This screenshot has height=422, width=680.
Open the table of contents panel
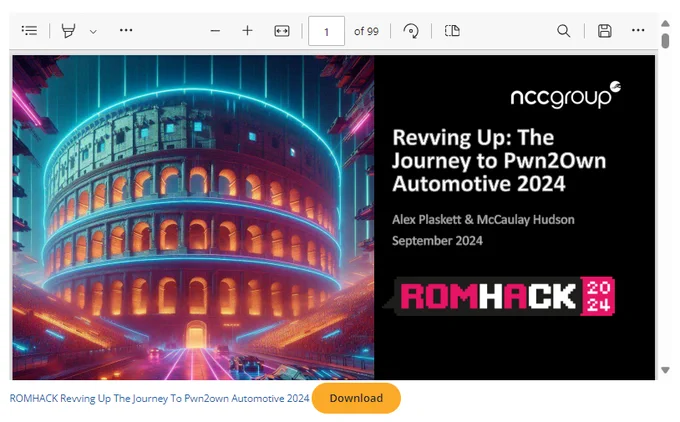pyautogui.click(x=29, y=30)
